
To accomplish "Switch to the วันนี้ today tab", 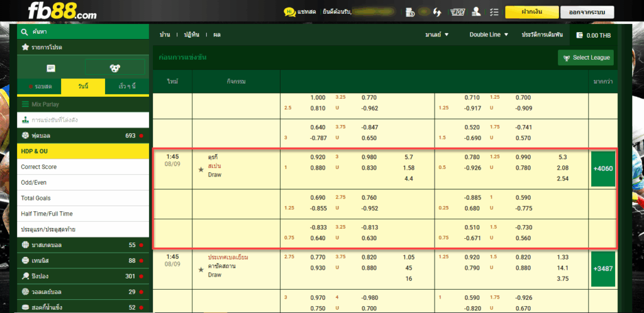I will 84,87.
